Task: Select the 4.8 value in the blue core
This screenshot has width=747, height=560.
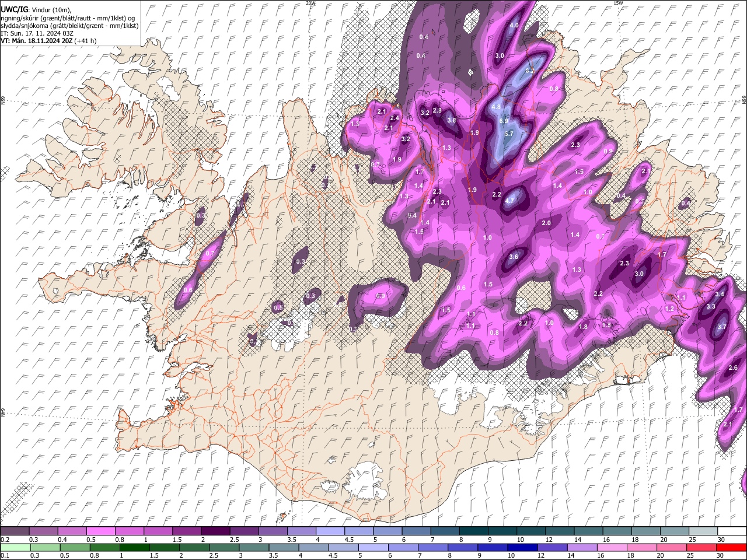Action: coord(497,107)
